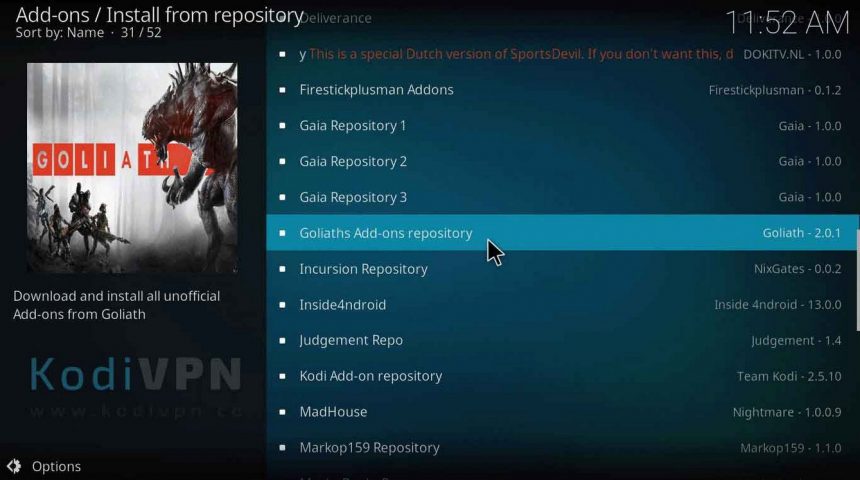This screenshot has height=480, width=860.
Task: Click bullet icon beside Gaia Repository 2
Action: click(x=282, y=161)
